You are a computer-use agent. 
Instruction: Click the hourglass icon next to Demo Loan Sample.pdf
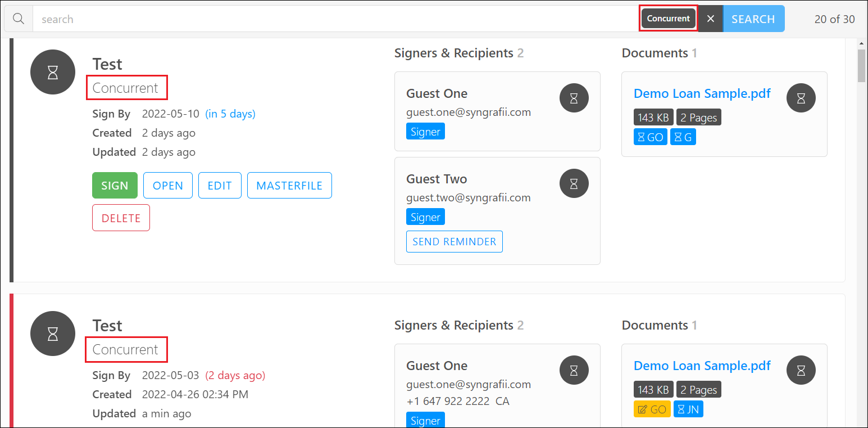(801, 97)
